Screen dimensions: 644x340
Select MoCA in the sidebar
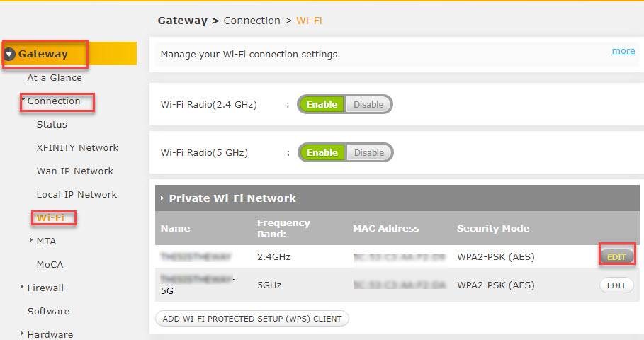point(50,264)
